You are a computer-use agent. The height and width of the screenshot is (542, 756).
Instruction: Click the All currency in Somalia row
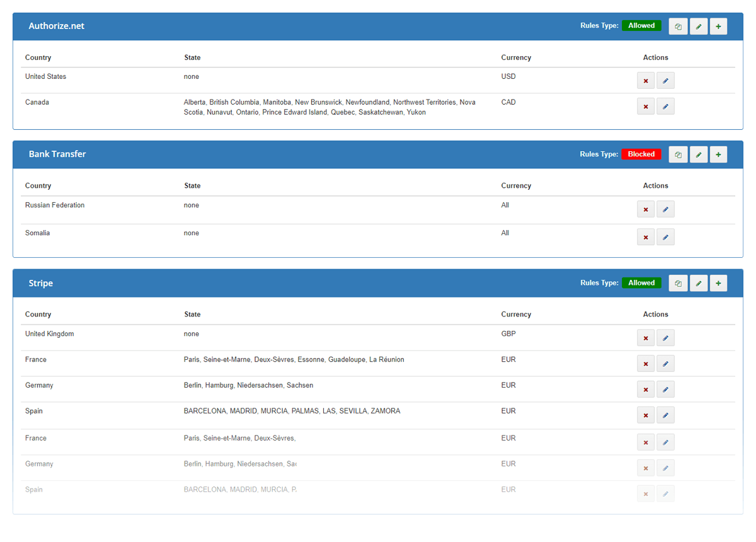(x=505, y=233)
